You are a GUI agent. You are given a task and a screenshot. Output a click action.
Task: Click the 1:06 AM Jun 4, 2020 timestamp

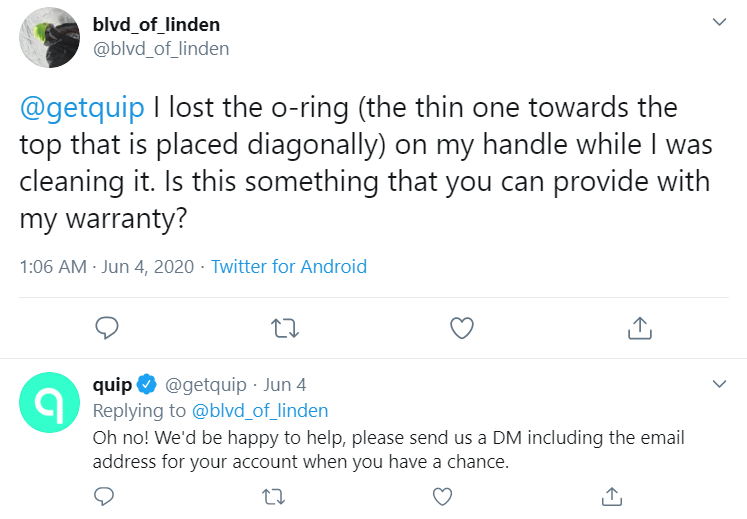coord(106,267)
